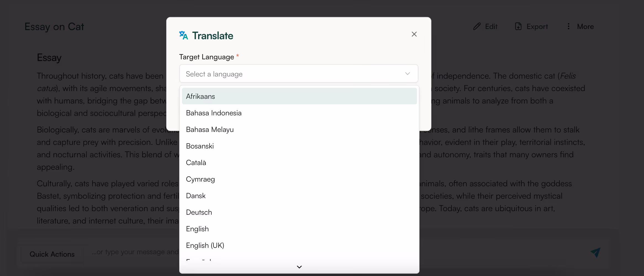Image resolution: width=644 pixels, height=276 pixels.
Task: Click the Export document icon
Action: tap(518, 26)
